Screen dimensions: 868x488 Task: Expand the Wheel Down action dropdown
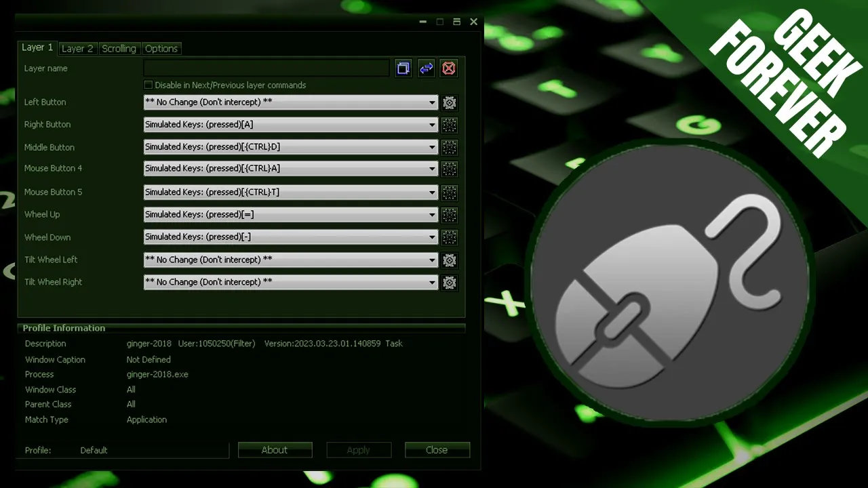[291, 237]
